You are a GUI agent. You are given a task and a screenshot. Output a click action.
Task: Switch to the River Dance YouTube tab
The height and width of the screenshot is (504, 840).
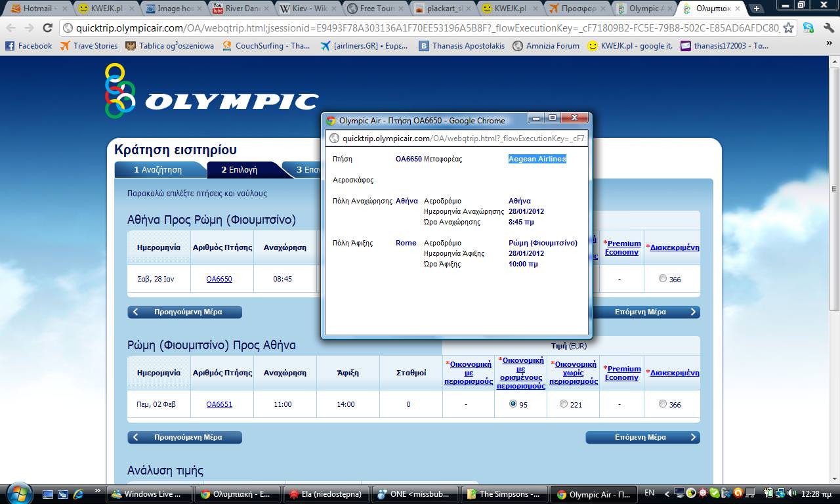[x=240, y=9]
